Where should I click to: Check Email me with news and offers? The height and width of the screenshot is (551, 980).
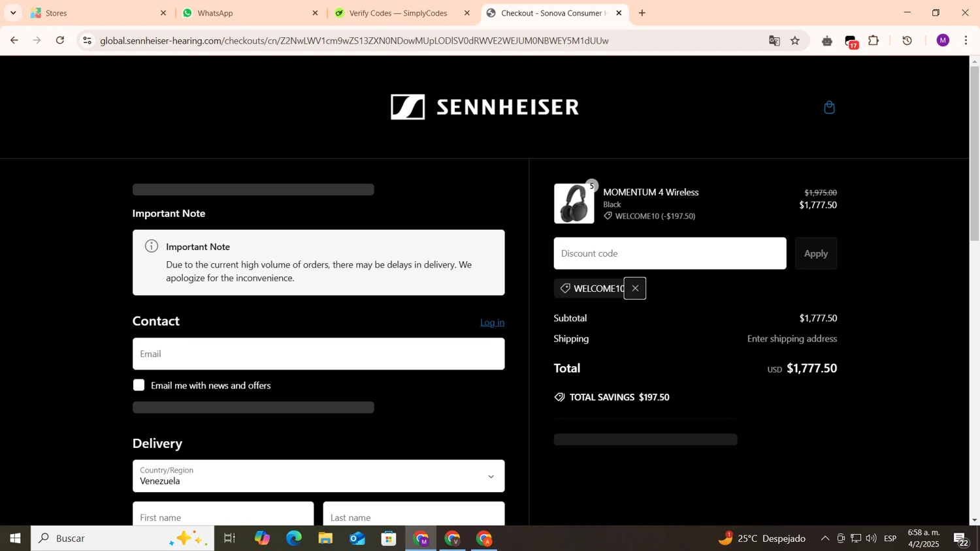point(139,385)
